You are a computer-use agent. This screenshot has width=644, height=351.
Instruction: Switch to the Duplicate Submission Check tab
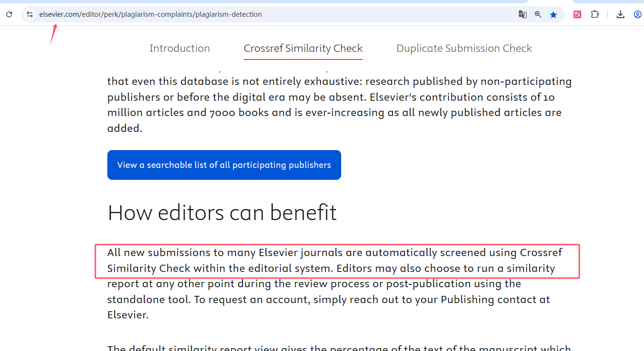pyautogui.click(x=464, y=48)
